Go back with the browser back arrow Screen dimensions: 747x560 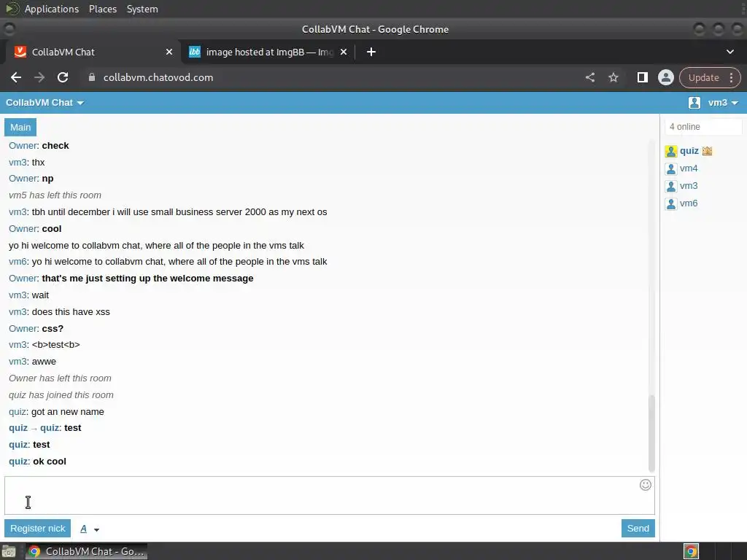pos(16,77)
